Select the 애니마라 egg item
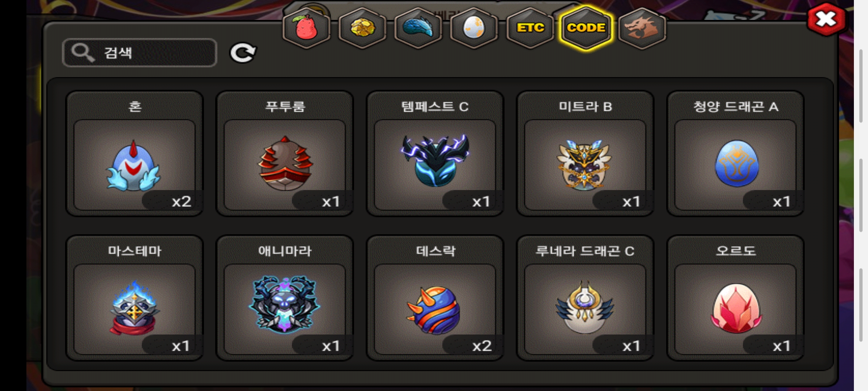The height and width of the screenshot is (391, 868). click(x=285, y=298)
